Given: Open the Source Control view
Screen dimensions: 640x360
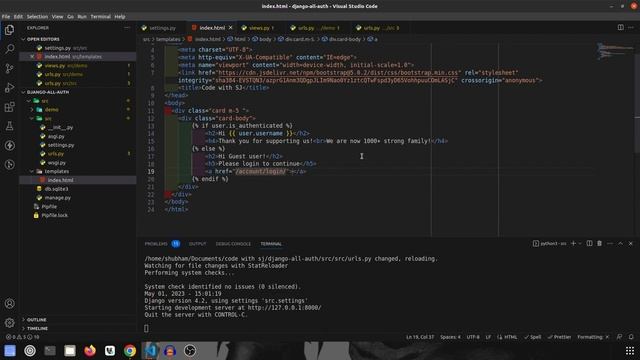Looking at the screenshot, I should [9, 68].
